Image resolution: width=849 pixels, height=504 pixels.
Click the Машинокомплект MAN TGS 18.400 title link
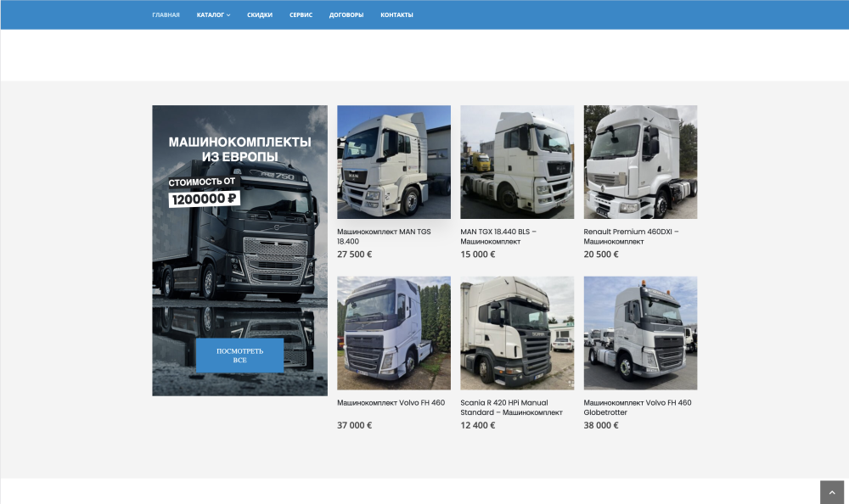(x=384, y=236)
